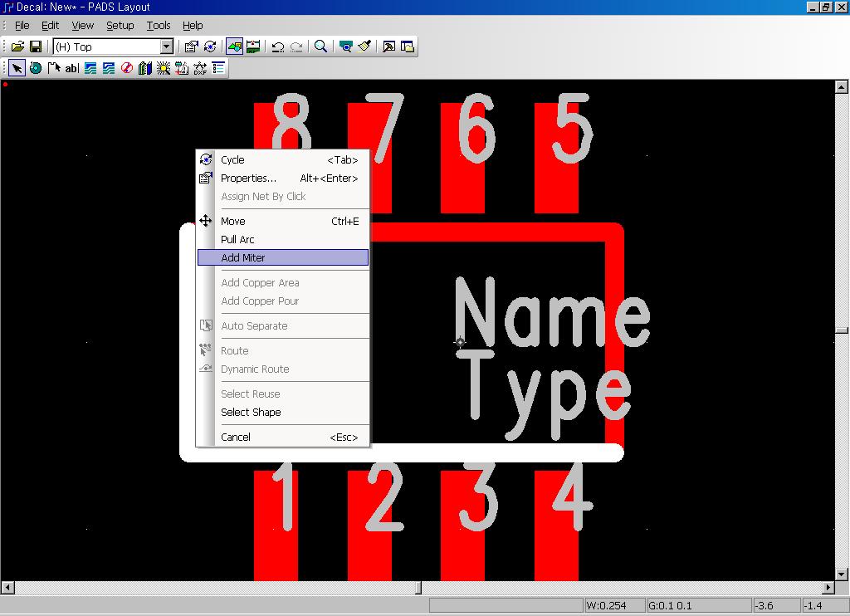The image size is (850, 616).
Task: Open the File menu
Action: point(22,26)
